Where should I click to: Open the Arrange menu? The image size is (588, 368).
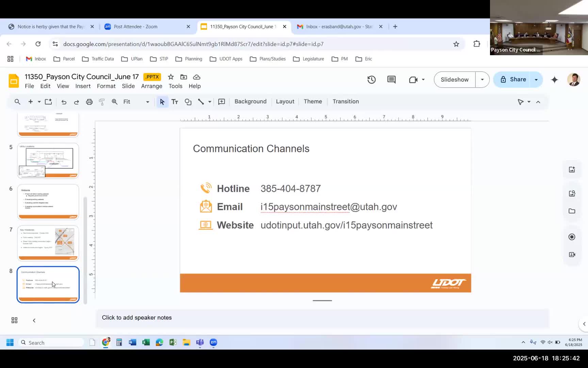151,86
